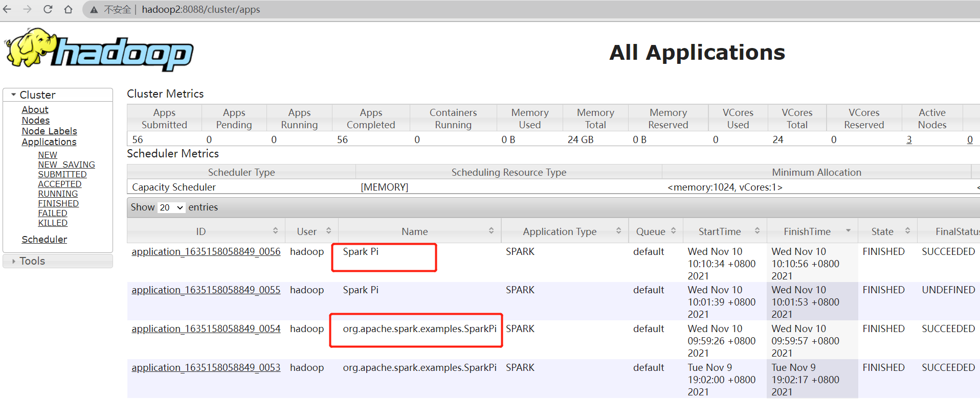Open application_1635158058849_0056 details
The image size is (980, 399).
click(x=206, y=251)
